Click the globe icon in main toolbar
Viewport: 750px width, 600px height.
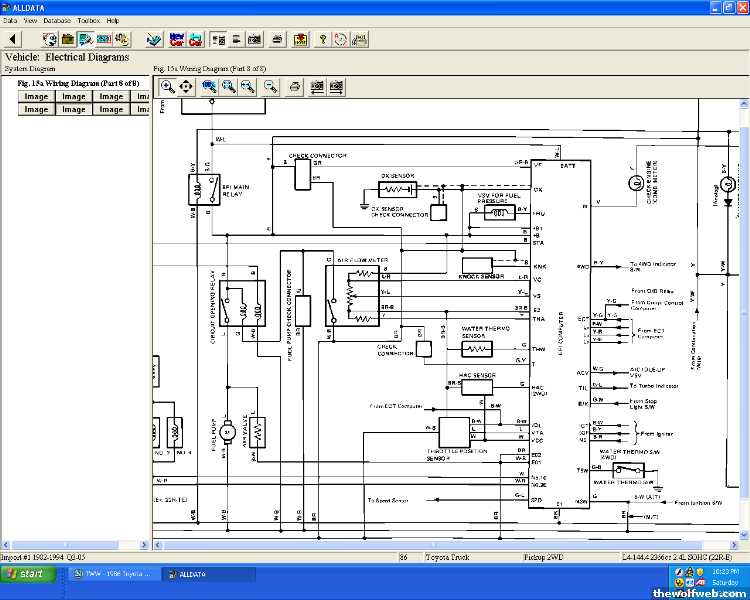click(x=50, y=40)
